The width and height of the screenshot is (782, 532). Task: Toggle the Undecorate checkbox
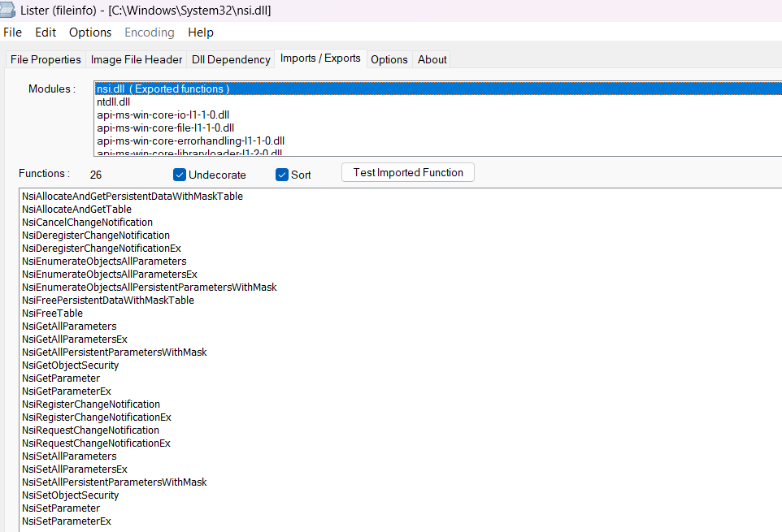(180, 175)
